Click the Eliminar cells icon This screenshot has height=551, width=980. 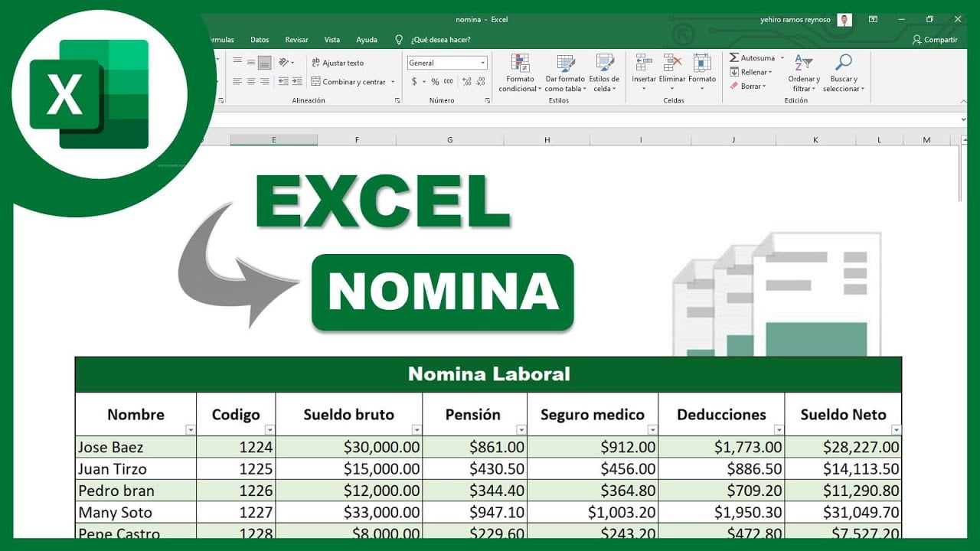[x=672, y=63]
